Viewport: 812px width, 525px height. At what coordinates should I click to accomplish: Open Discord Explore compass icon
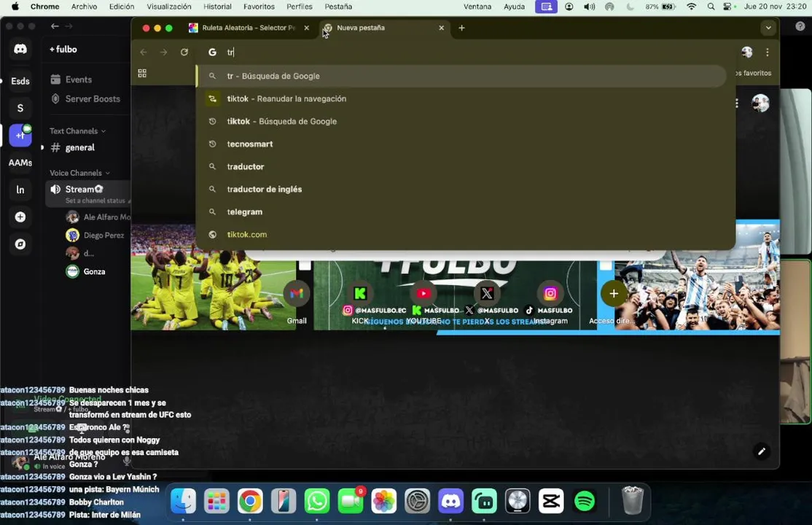(x=20, y=244)
